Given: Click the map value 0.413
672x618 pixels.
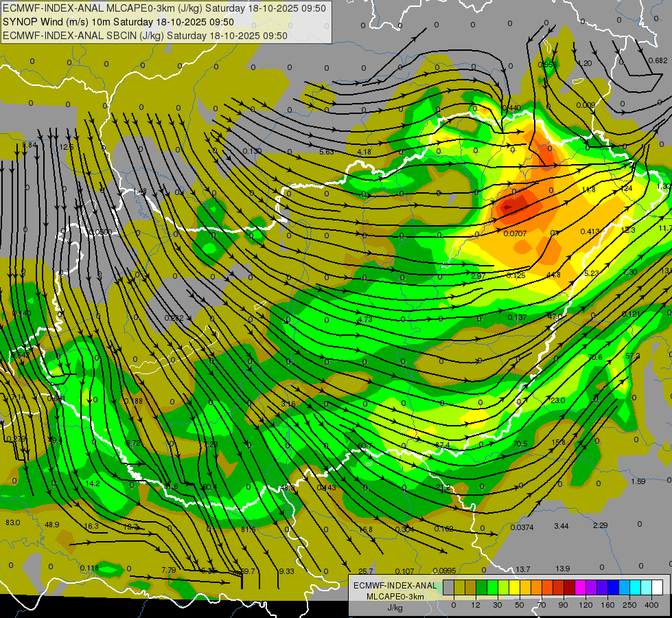Looking at the screenshot, I should point(590,231).
